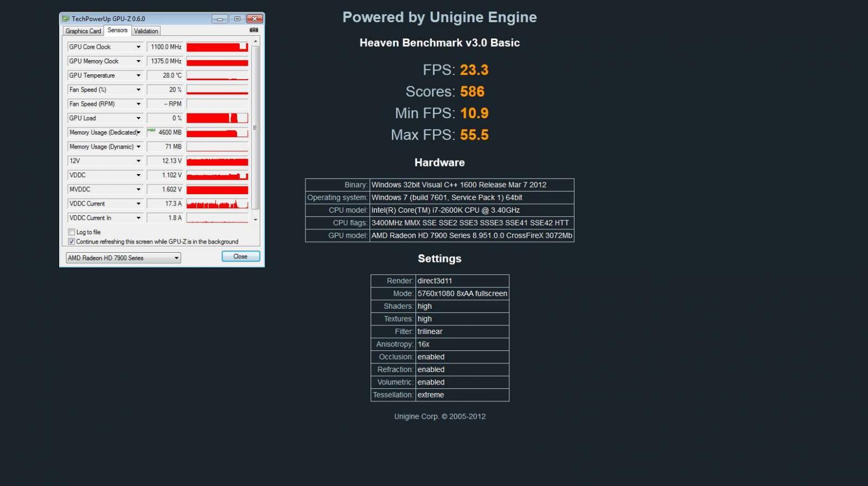Screen dimensions: 868x486
Task: Click the Scores value 586
Action: [x=472, y=92]
